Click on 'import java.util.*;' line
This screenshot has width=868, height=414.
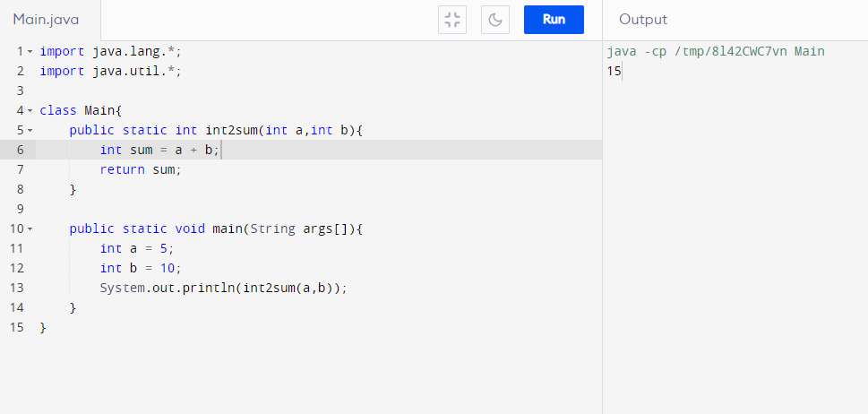(110, 71)
